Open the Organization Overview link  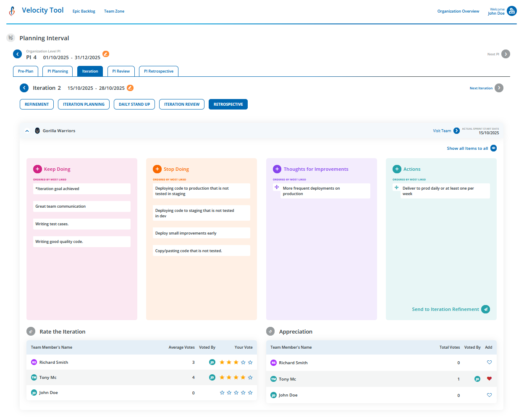(458, 11)
